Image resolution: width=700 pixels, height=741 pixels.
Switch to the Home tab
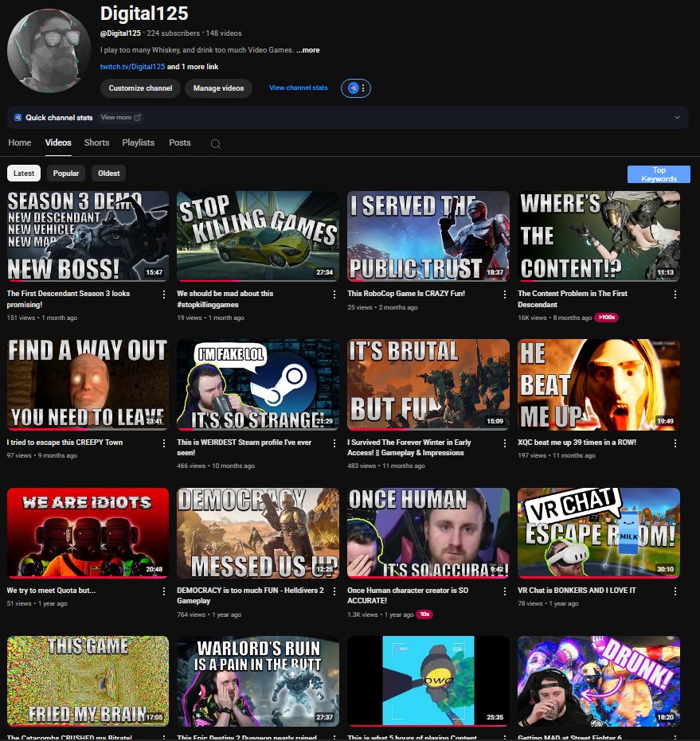[19, 142]
